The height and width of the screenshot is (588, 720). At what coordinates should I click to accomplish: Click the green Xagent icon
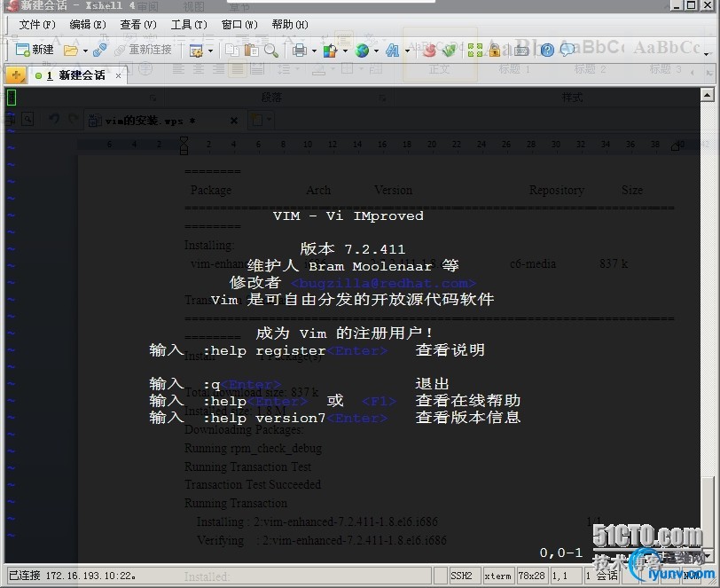tap(449, 50)
